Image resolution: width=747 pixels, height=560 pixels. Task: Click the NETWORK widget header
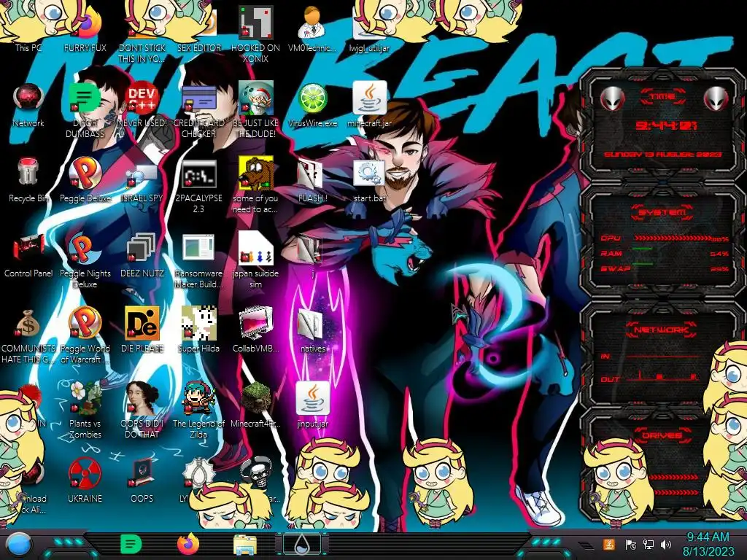(662, 329)
